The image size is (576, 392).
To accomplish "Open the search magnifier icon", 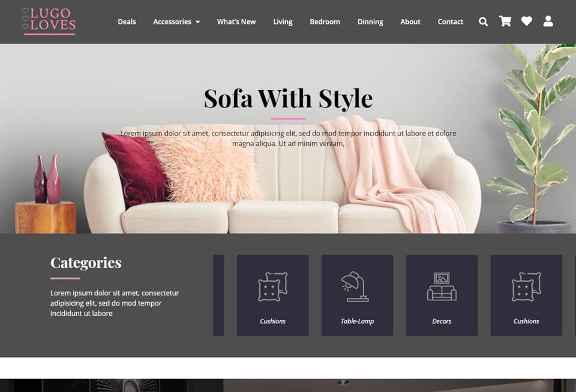I will click(483, 22).
